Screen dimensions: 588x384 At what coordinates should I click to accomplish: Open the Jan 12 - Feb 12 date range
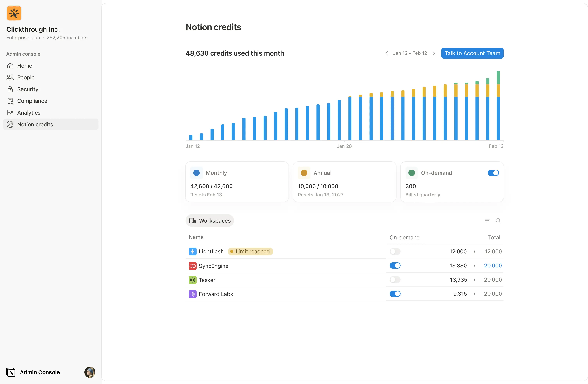pyautogui.click(x=410, y=53)
